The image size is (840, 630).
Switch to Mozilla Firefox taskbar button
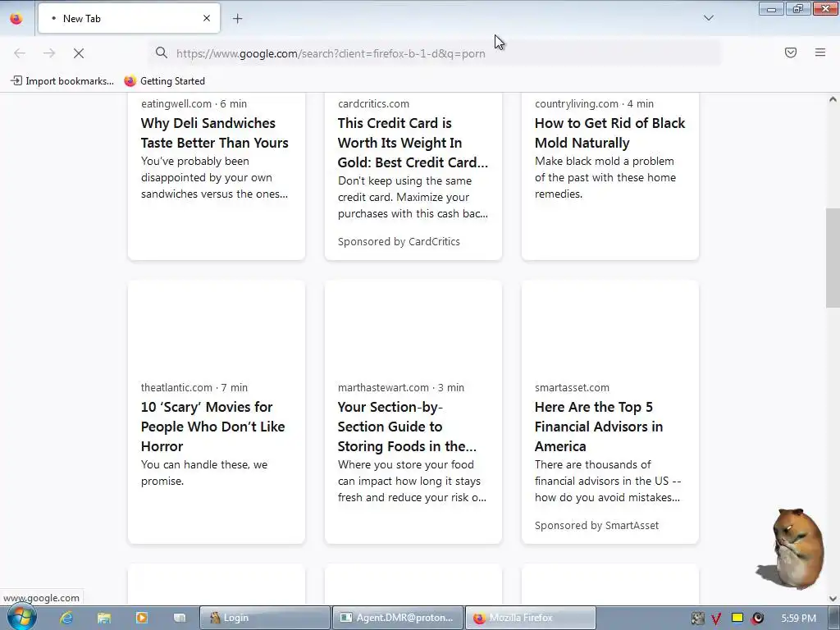(531, 618)
